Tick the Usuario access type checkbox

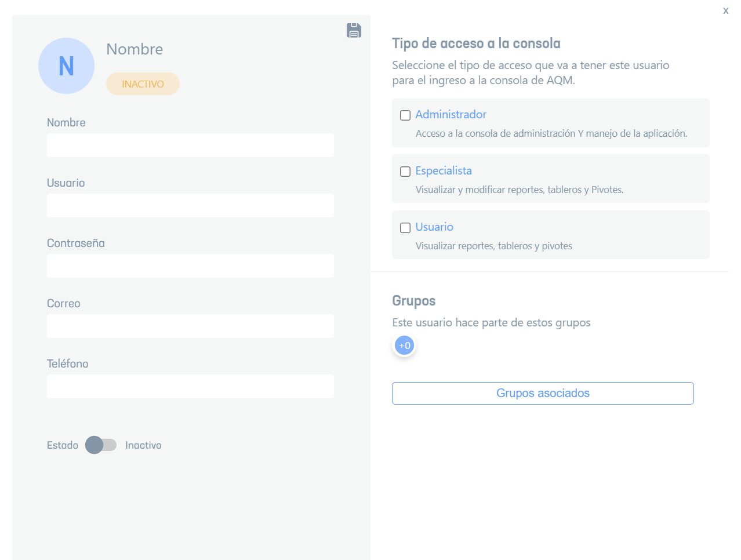(x=405, y=228)
